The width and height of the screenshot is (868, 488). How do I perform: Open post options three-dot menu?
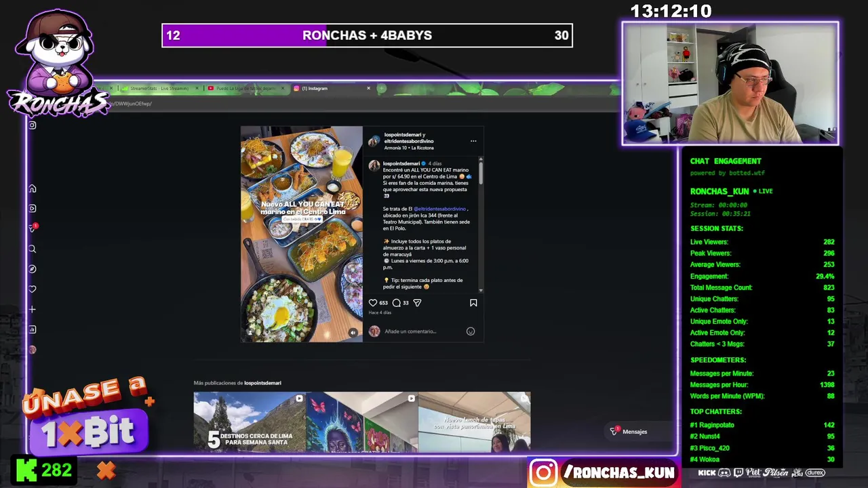473,141
